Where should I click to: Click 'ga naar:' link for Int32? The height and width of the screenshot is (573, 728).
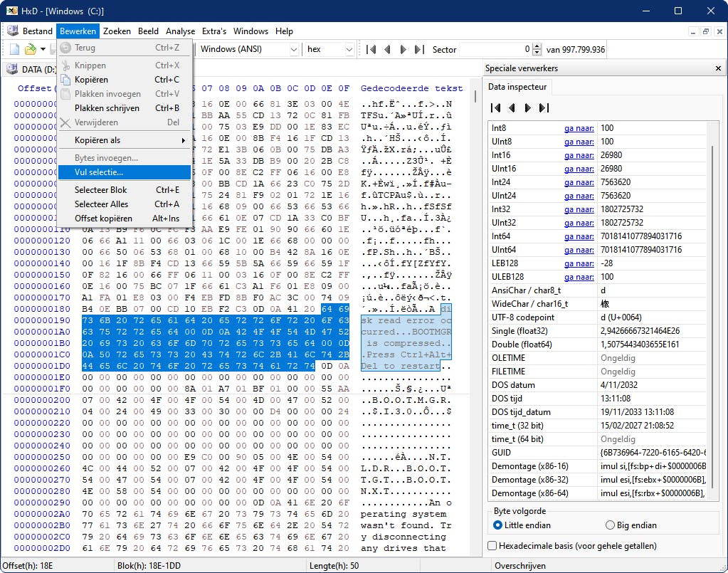click(x=579, y=209)
